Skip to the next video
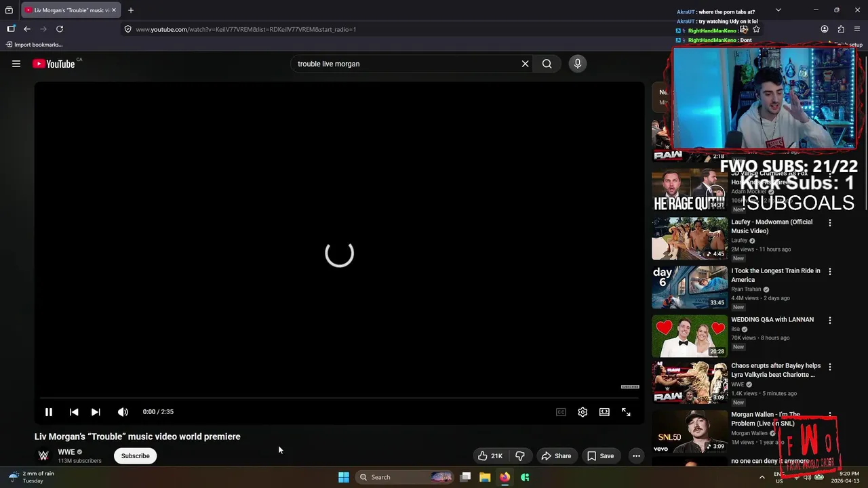 [96, 412]
